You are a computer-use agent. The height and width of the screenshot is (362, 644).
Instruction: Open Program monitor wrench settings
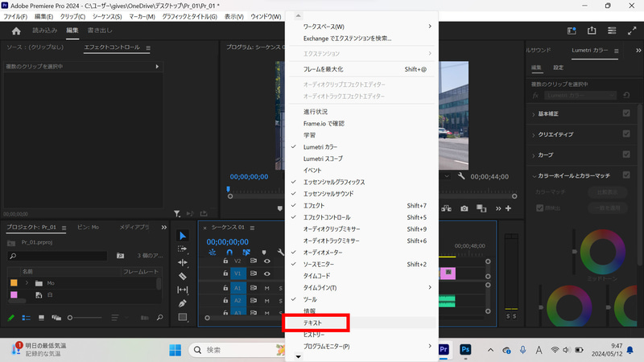click(461, 176)
